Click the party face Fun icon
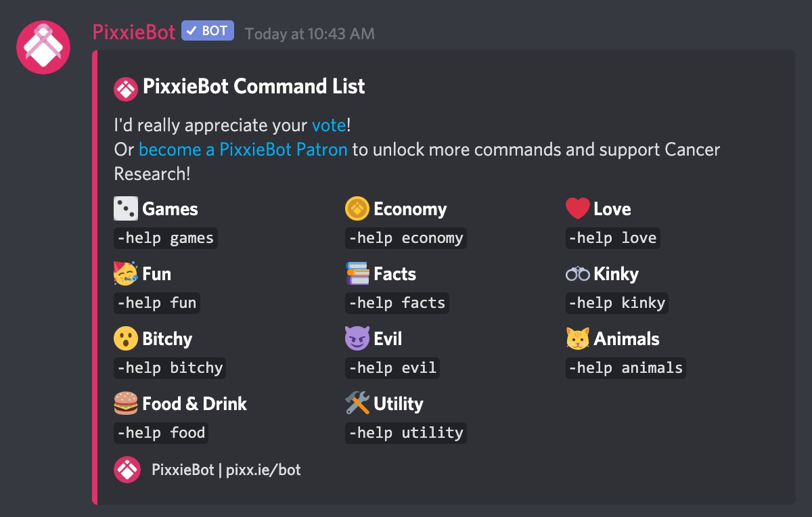The image size is (812, 517). coord(126,273)
